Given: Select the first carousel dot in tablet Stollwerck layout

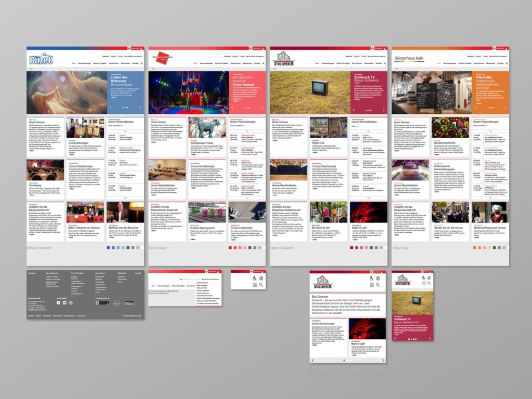Looking at the screenshot, I should point(344,360).
